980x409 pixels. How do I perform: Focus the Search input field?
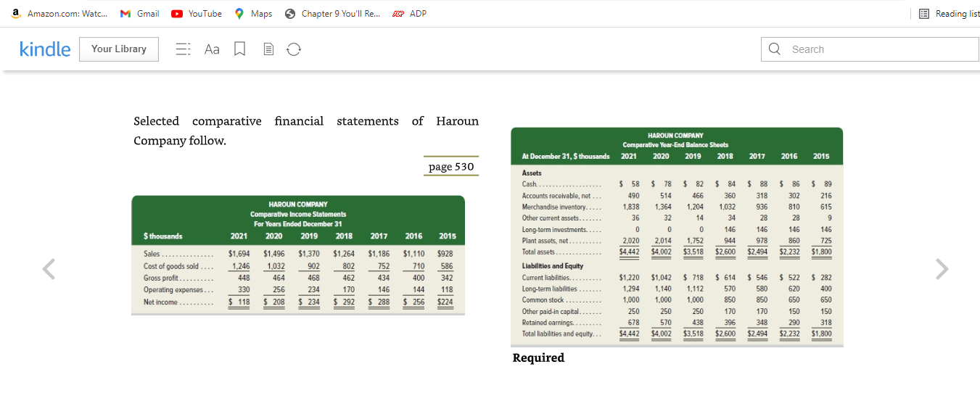pyautogui.click(x=870, y=49)
